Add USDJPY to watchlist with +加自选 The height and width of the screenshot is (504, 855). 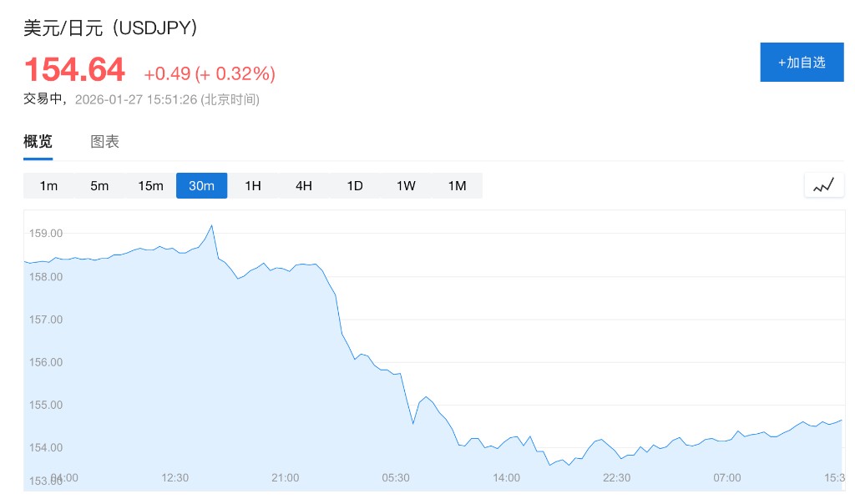[802, 62]
